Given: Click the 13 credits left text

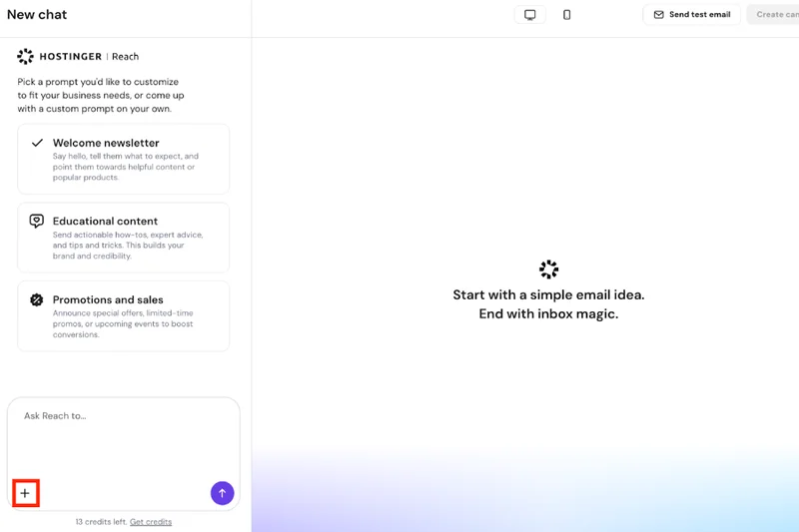Looking at the screenshot, I should pyautogui.click(x=100, y=522).
